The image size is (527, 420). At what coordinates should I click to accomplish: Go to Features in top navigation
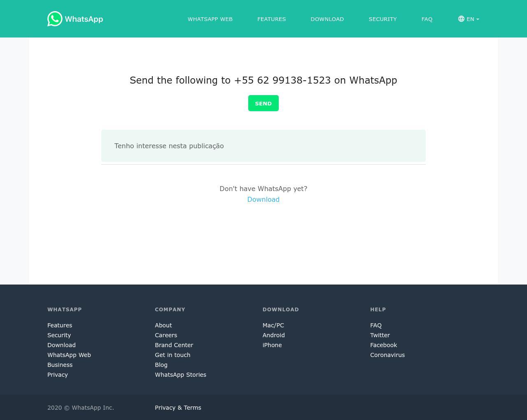click(x=271, y=19)
